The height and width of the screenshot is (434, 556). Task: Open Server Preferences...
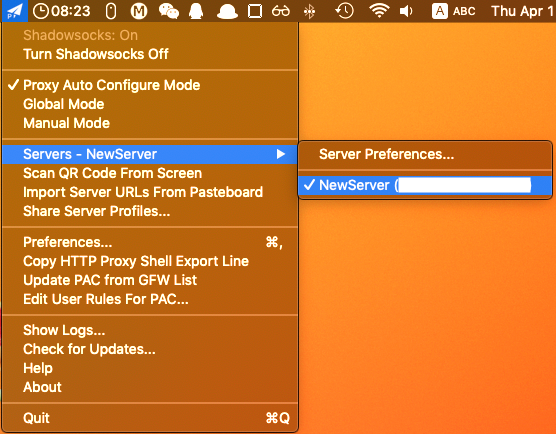tap(425, 154)
